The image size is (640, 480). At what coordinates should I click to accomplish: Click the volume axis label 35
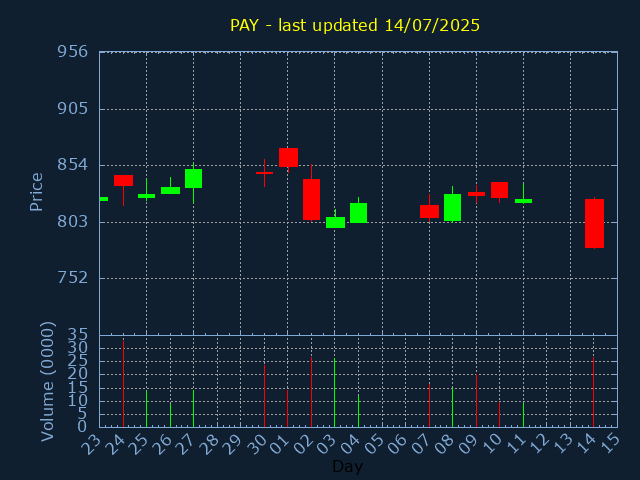coord(77,335)
